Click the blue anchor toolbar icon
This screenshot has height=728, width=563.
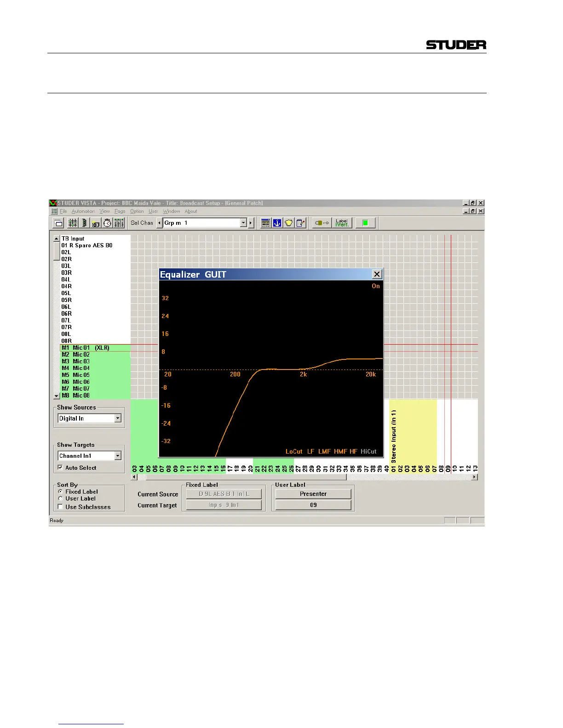pos(277,223)
